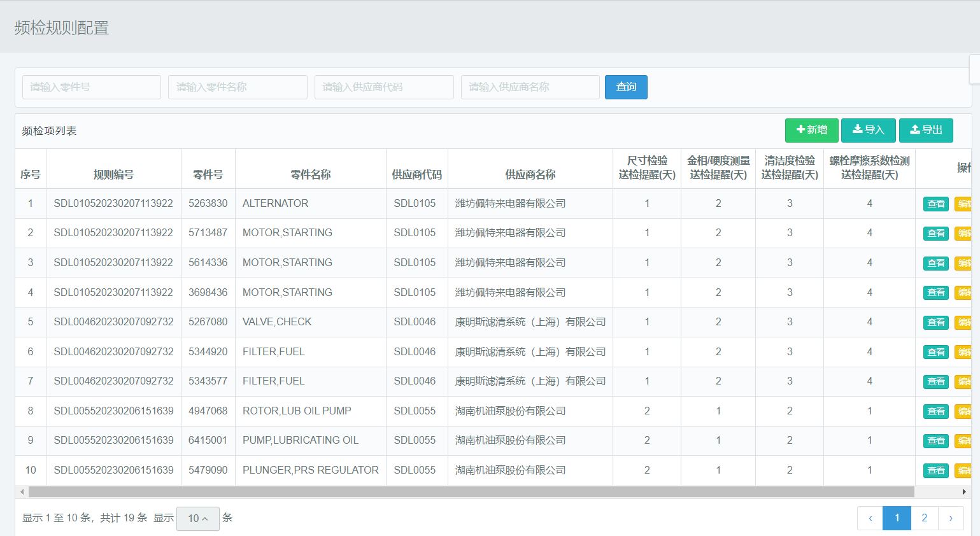Click yellow edit button for PLUNGER,PRS REGULATOR row
The height and width of the screenshot is (536, 980).
coord(963,470)
